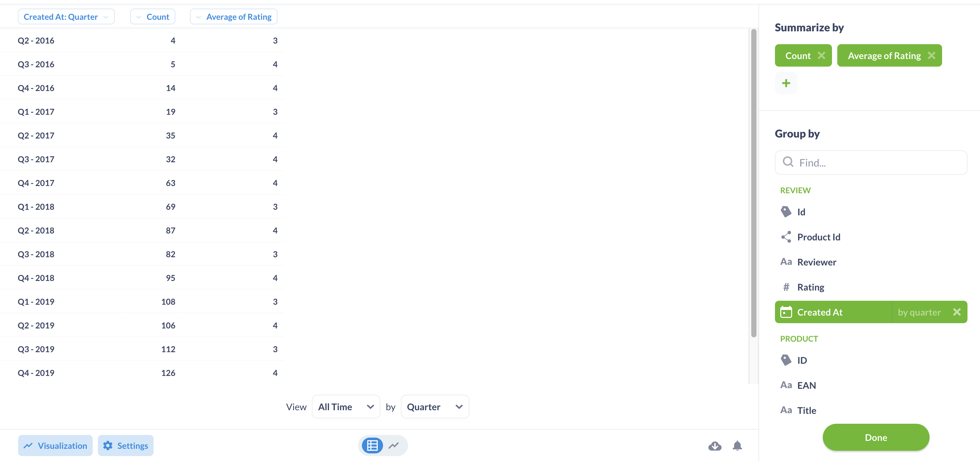Select Rating from the Group by list
Viewport: 980px width, 461px height.
(811, 287)
